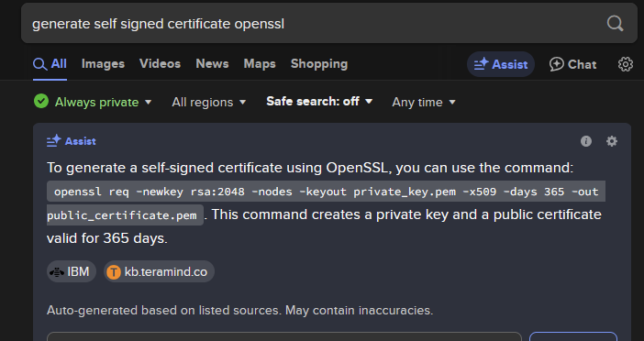Select the All results tab
644x341 pixels.
point(50,64)
